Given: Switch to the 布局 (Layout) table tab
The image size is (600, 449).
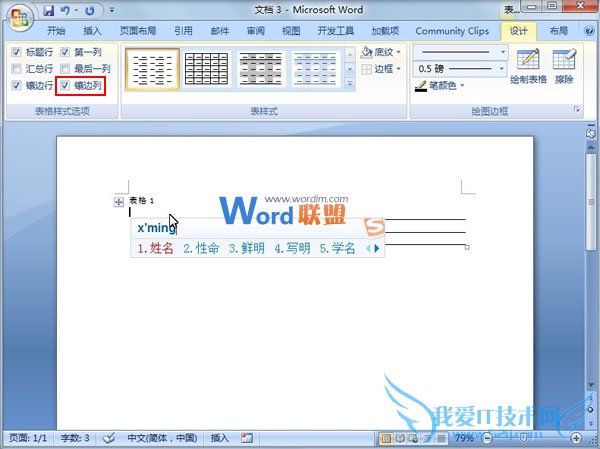Looking at the screenshot, I should tap(559, 31).
